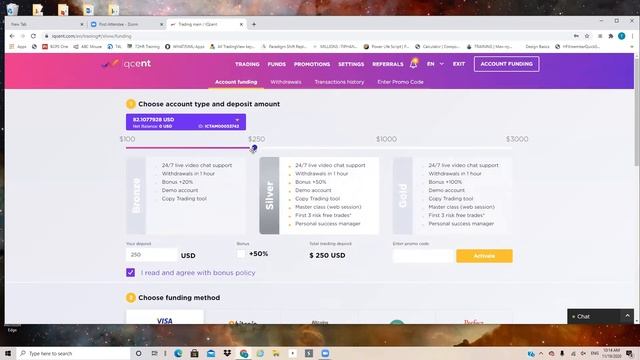Image resolution: width=640 pixels, height=360 pixels.
Task: Open Mail app on taskbar
Action: pos(211,353)
